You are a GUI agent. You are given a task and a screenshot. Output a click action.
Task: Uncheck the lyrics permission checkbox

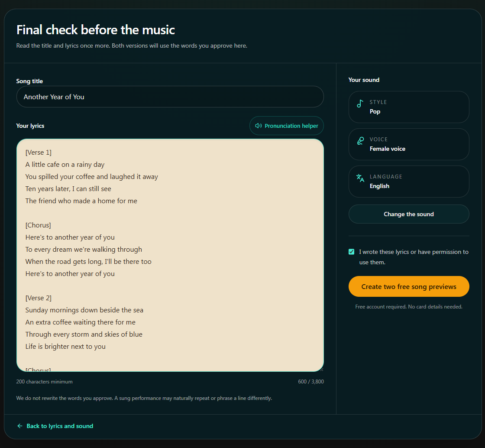pyautogui.click(x=351, y=252)
